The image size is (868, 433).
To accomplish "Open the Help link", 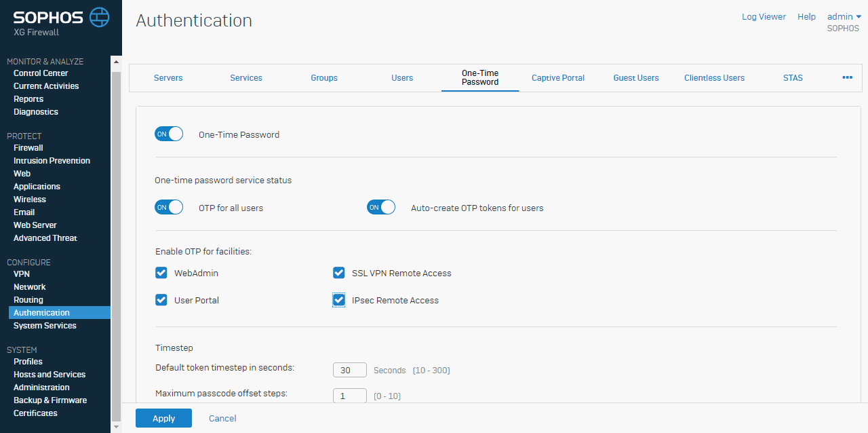I will [x=806, y=16].
